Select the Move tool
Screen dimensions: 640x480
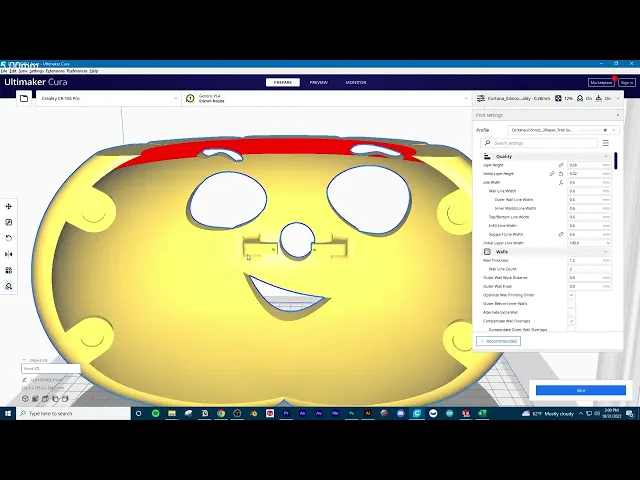[9, 207]
